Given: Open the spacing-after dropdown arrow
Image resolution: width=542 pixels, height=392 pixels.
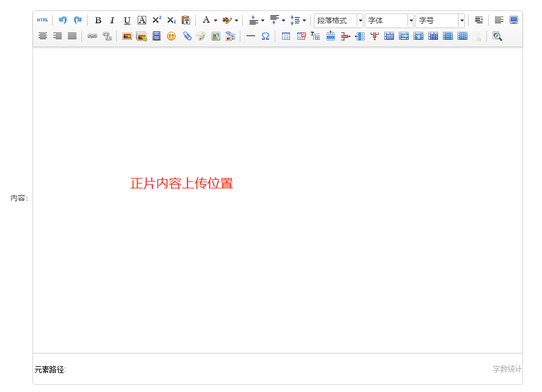Looking at the screenshot, I should coord(283,20).
